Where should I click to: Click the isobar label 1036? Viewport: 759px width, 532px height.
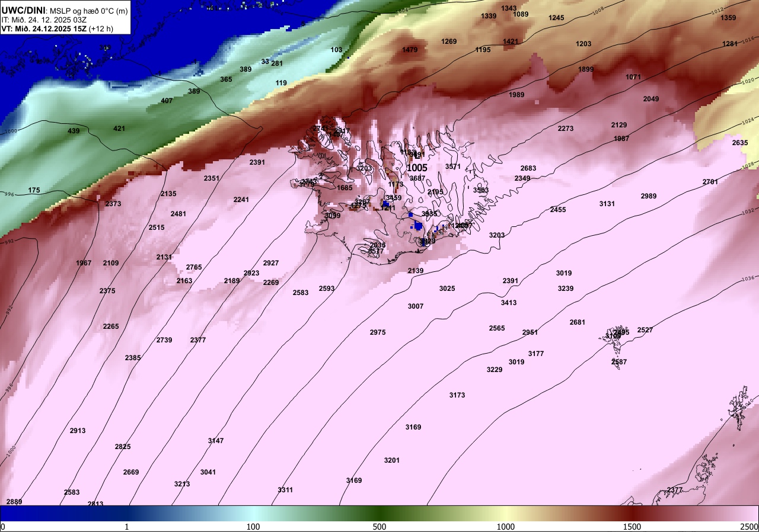pos(748,278)
